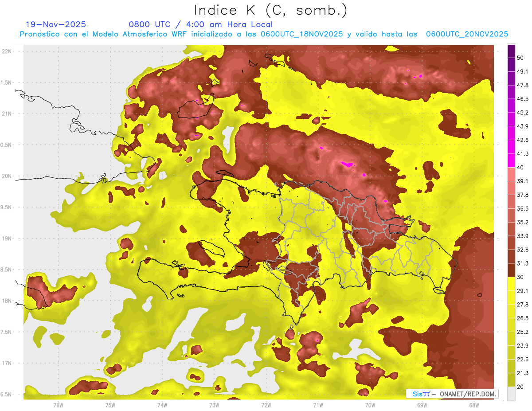Screen dimensions: 532x411
Task: Click the '68W' longitude label
Action: 474,405
